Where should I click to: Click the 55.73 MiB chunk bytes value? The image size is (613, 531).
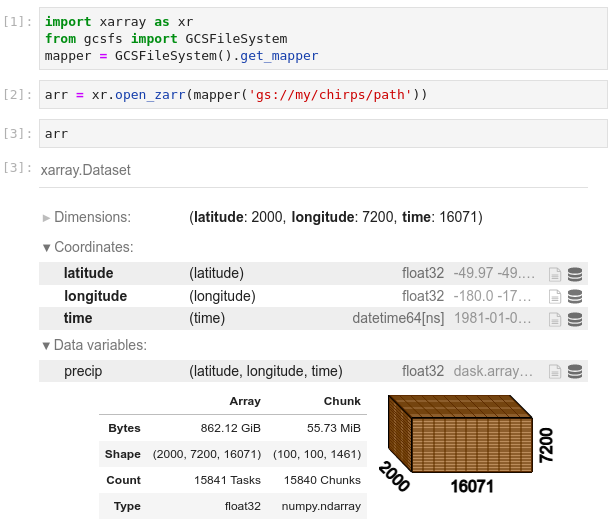333,428
